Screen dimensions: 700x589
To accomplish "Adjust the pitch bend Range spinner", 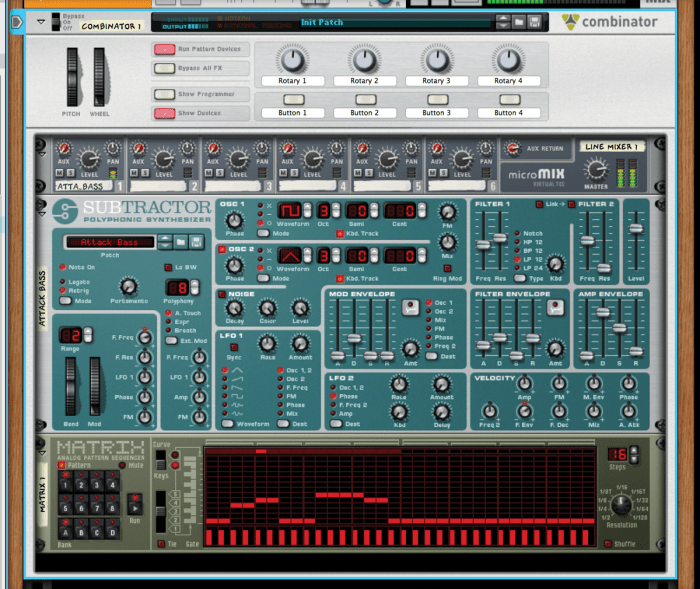I will point(88,335).
